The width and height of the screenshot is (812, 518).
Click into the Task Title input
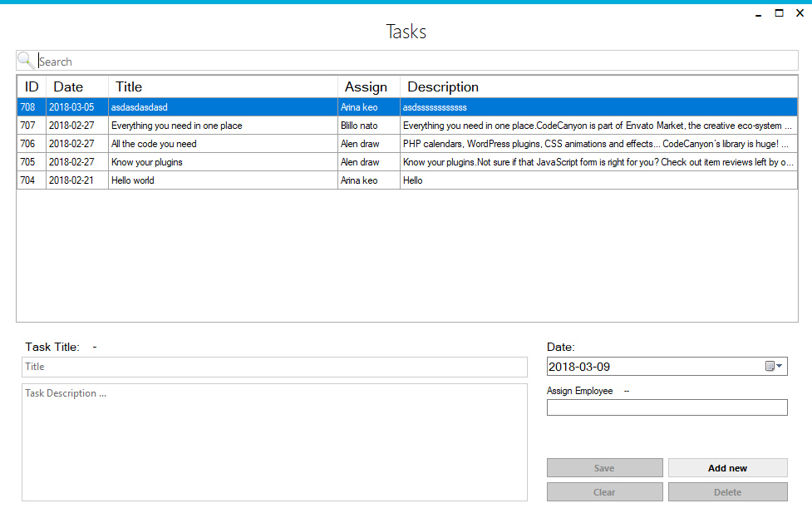click(274, 367)
